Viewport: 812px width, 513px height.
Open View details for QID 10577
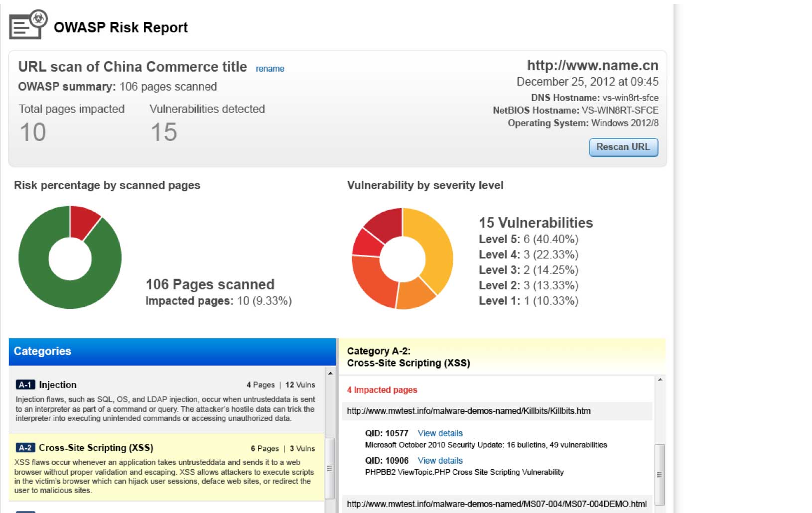[x=440, y=433]
